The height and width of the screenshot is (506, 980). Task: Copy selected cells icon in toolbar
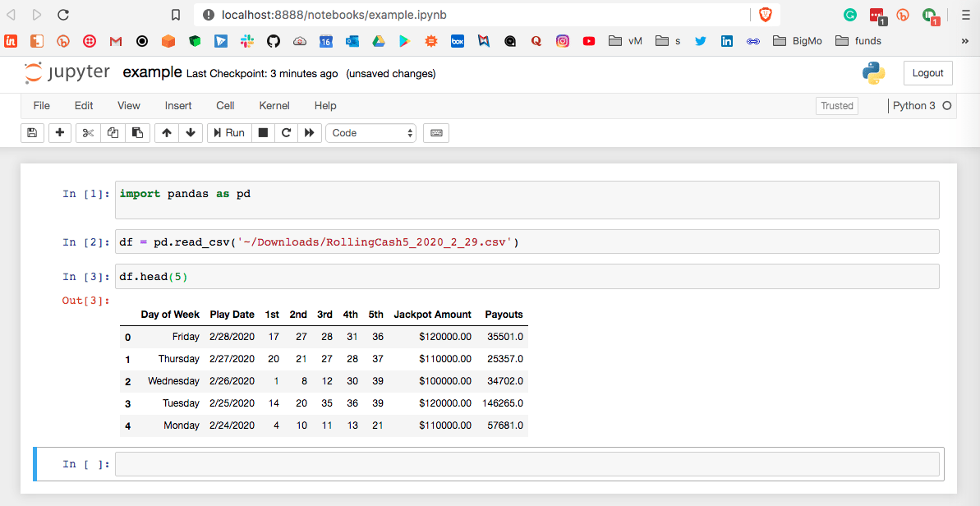coord(113,133)
